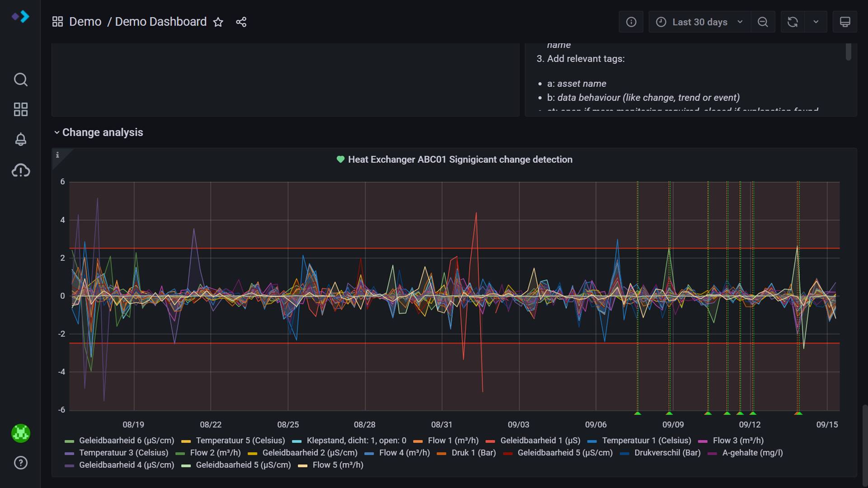Open the search icon in sidebar
This screenshot has height=488, width=868.
click(x=20, y=79)
